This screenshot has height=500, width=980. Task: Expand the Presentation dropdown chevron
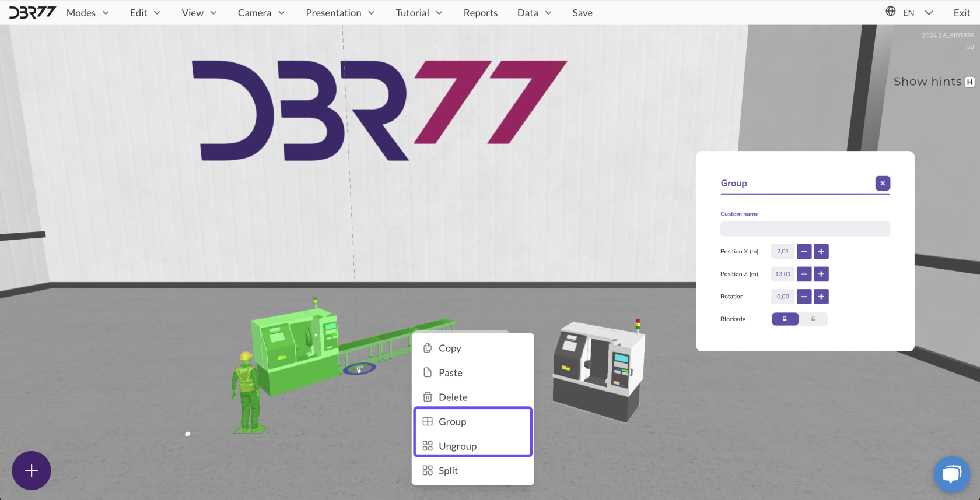(371, 13)
